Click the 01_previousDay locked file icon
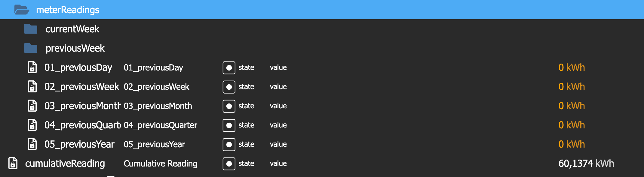 (32, 67)
